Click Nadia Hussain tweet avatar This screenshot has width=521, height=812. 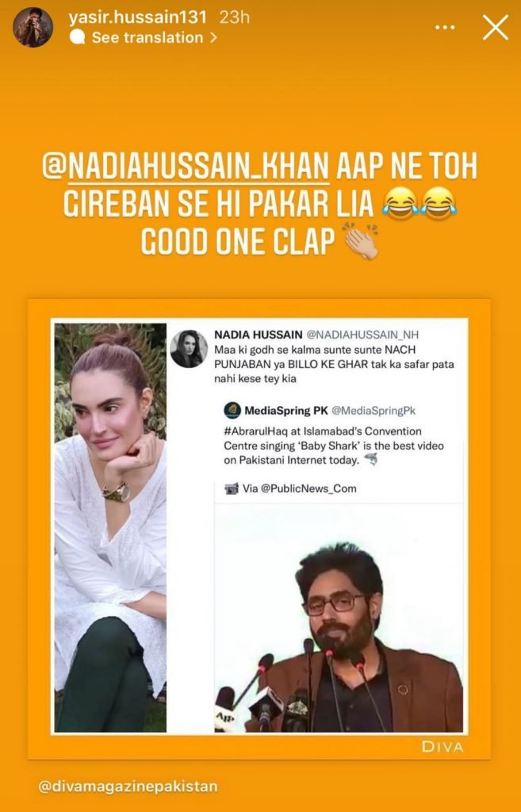tap(189, 349)
